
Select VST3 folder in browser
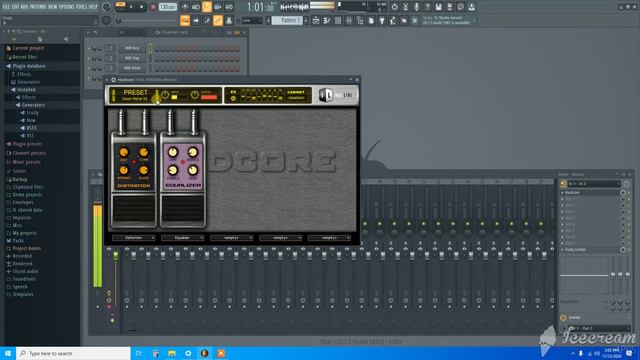31,128
